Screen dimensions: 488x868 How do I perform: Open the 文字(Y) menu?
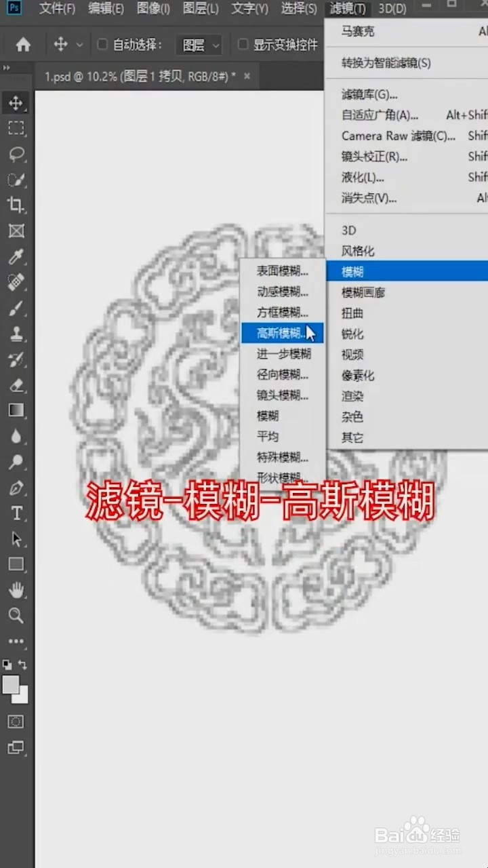click(249, 9)
